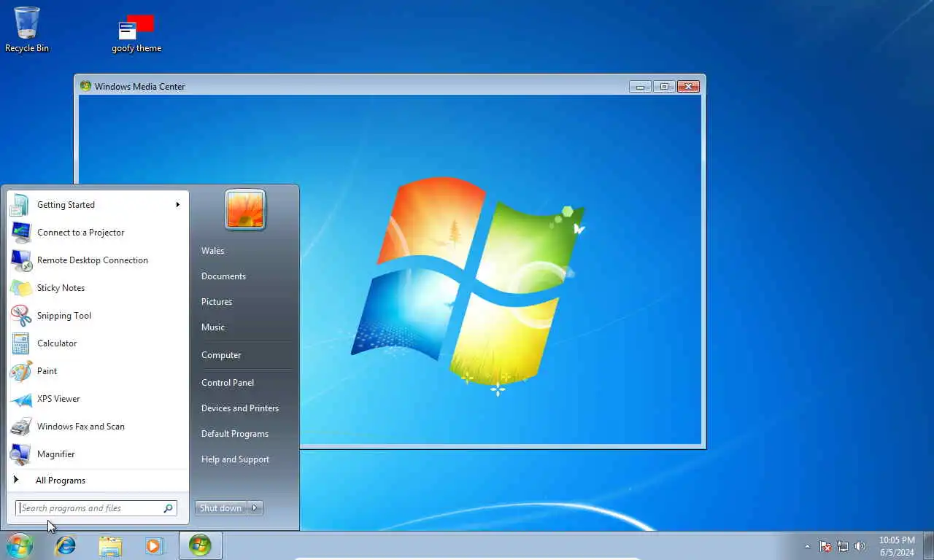
Task: Open network status tray icon
Action: 843,546
